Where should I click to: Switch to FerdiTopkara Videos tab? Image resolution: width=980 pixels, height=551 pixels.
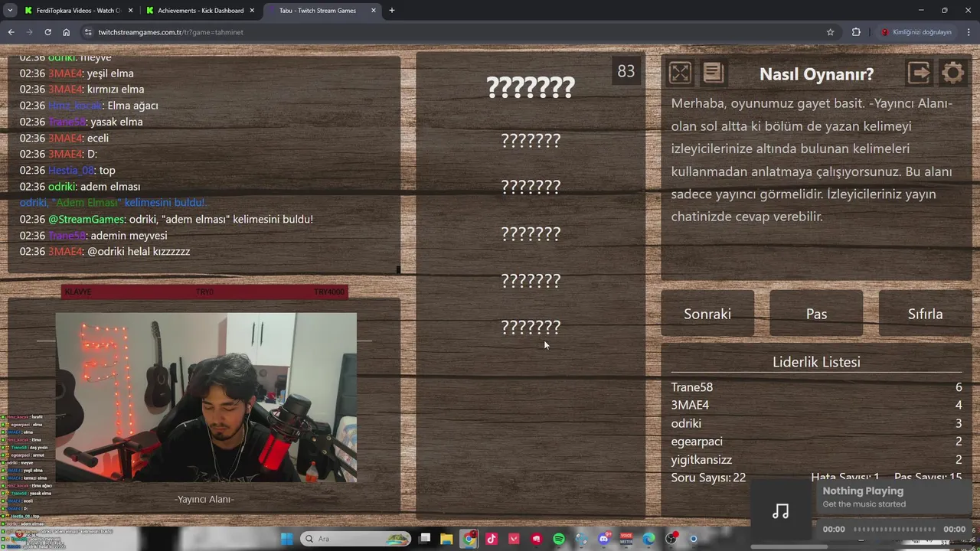point(78,11)
